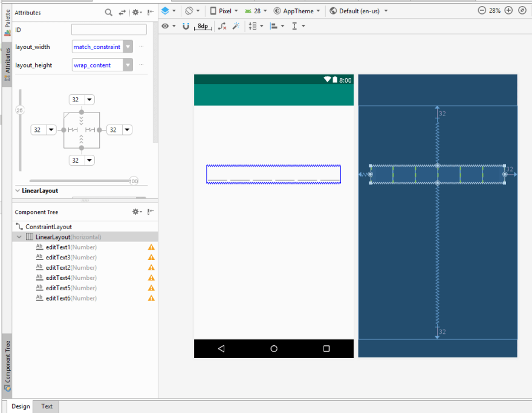Image resolution: width=532 pixels, height=413 pixels.
Task: Open the guidelines dropdown
Action: tap(298, 26)
